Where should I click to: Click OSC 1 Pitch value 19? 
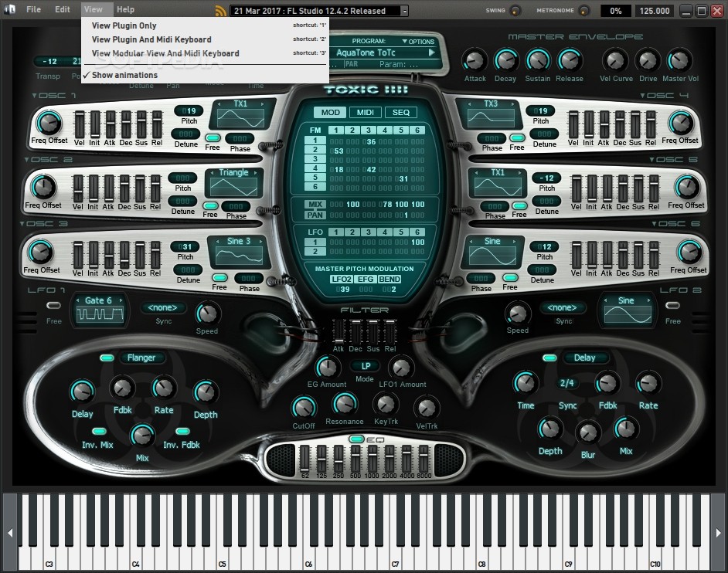tap(189, 111)
